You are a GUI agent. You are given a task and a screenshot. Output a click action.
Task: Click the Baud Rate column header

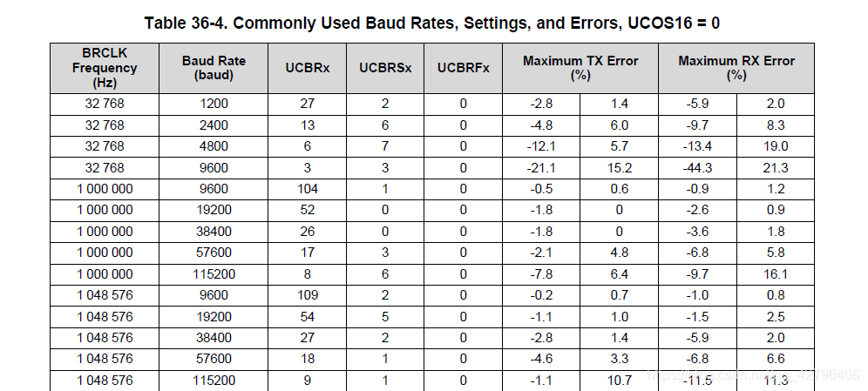[214, 68]
